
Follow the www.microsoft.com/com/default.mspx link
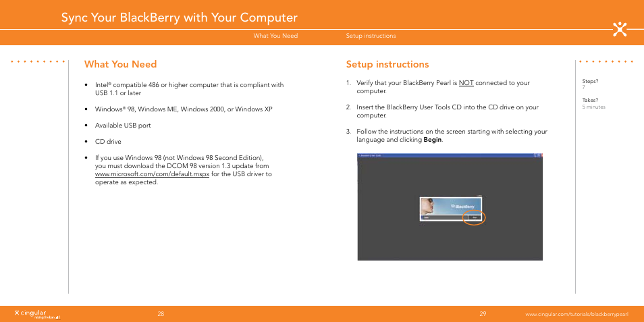(x=153, y=174)
